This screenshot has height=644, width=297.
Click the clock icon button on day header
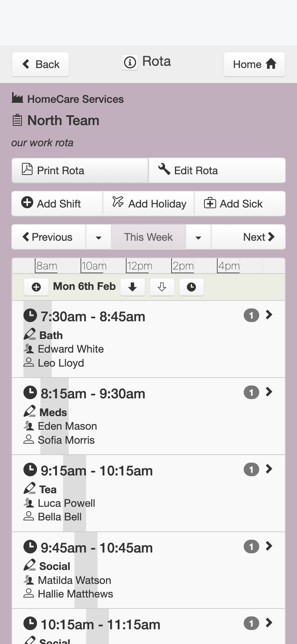click(x=191, y=287)
